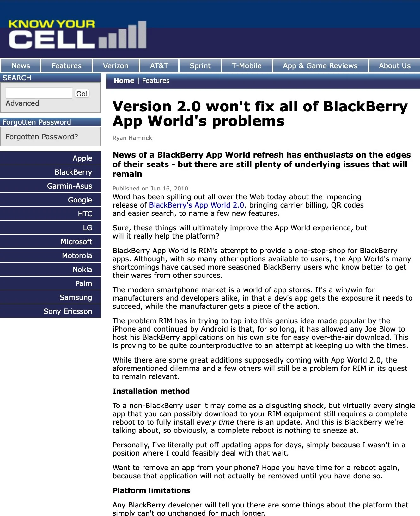Click the 'Forgotten Password' panel header
420x516 pixels.
click(51, 122)
